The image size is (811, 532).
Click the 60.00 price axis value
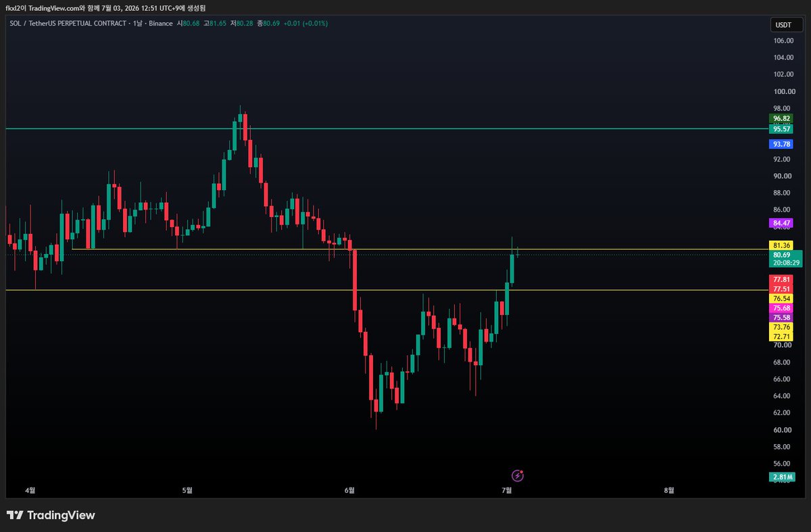[x=782, y=430]
